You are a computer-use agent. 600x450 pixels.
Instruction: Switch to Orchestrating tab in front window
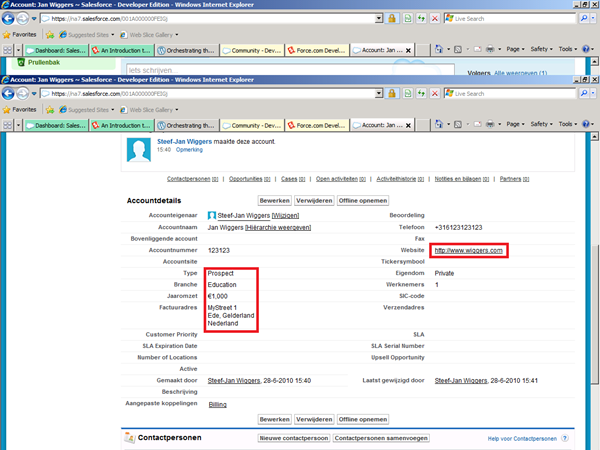click(187, 126)
